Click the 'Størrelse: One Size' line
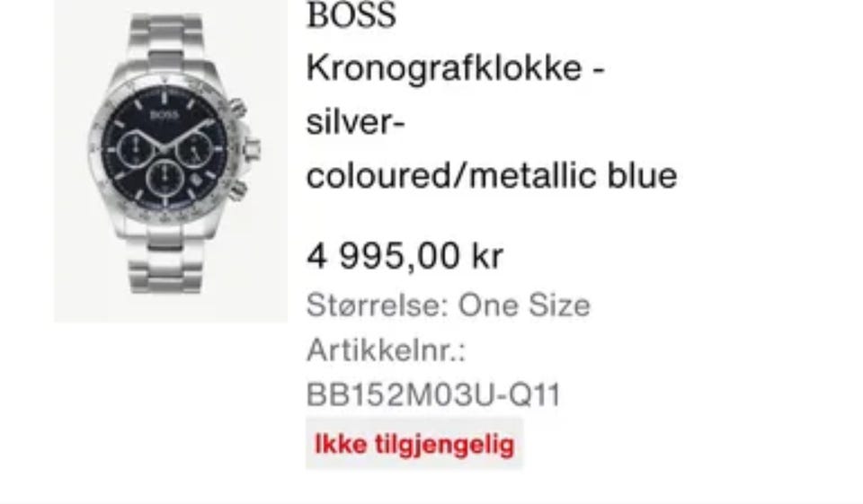Image resolution: width=863 pixels, height=504 pixels. pyautogui.click(x=448, y=305)
